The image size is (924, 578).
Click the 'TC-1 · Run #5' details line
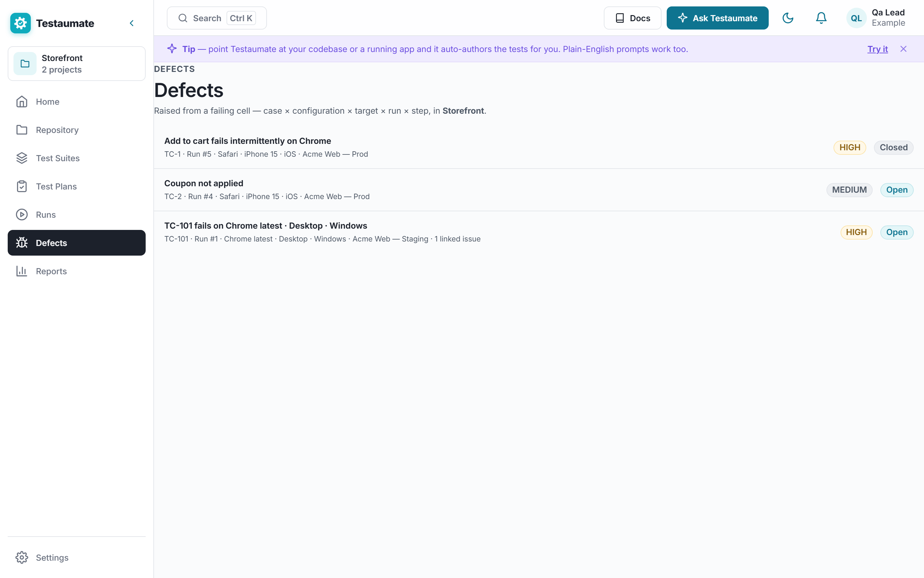[266, 154]
